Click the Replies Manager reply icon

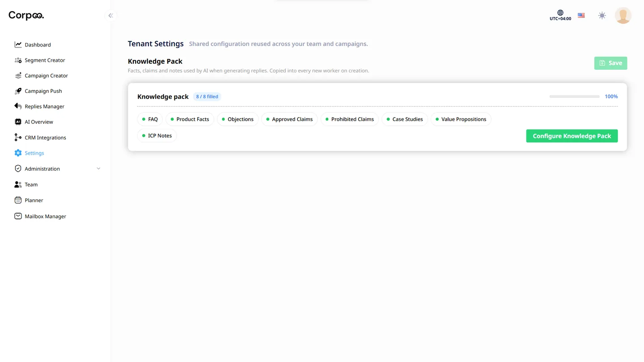[18, 106]
